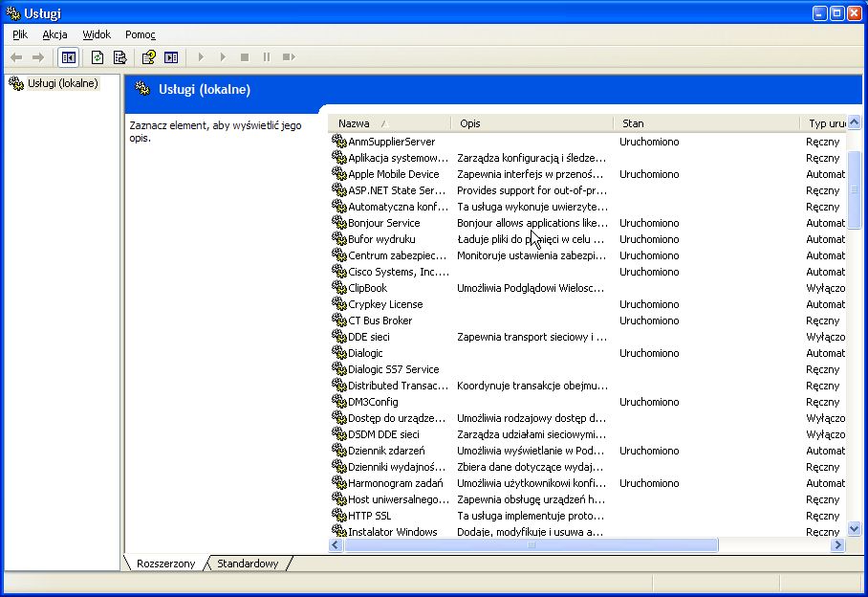This screenshot has width=868, height=597.
Task: Click the horizontal scrollbar right arrow
Action: (838, 545)
